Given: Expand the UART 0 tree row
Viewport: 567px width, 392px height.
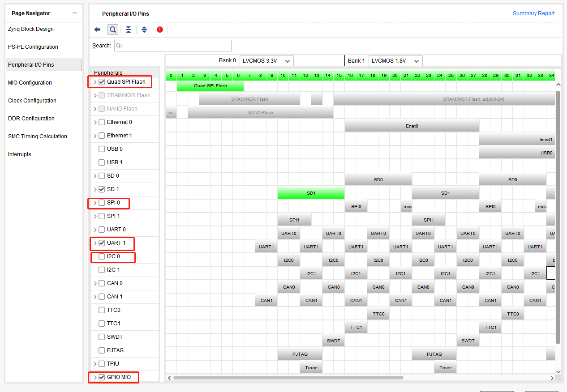Looking at the screenshot, I should click(x=95, y=230).
